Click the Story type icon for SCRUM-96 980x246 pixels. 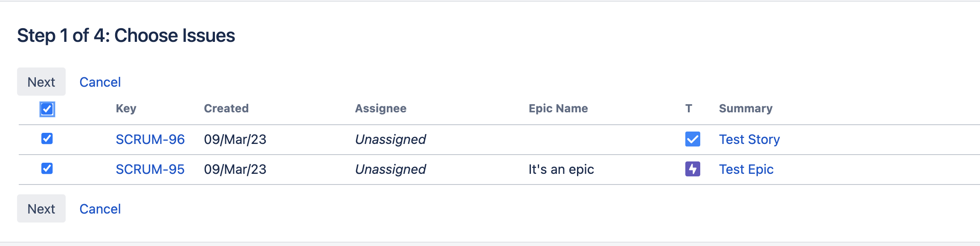[693, 139]
